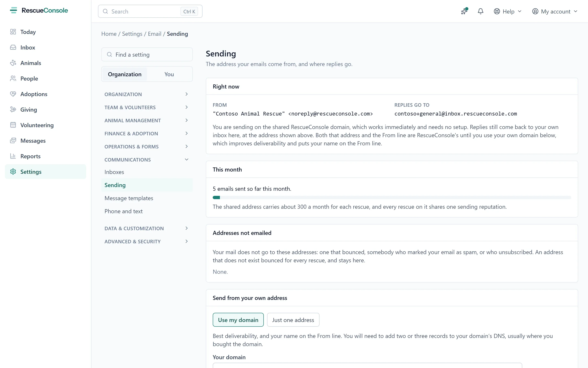Image resolution: width=588 pixels, height=368 pixels.
Task: Expand the ORGANIZATION settings section
Action: (x=147, y=94)
